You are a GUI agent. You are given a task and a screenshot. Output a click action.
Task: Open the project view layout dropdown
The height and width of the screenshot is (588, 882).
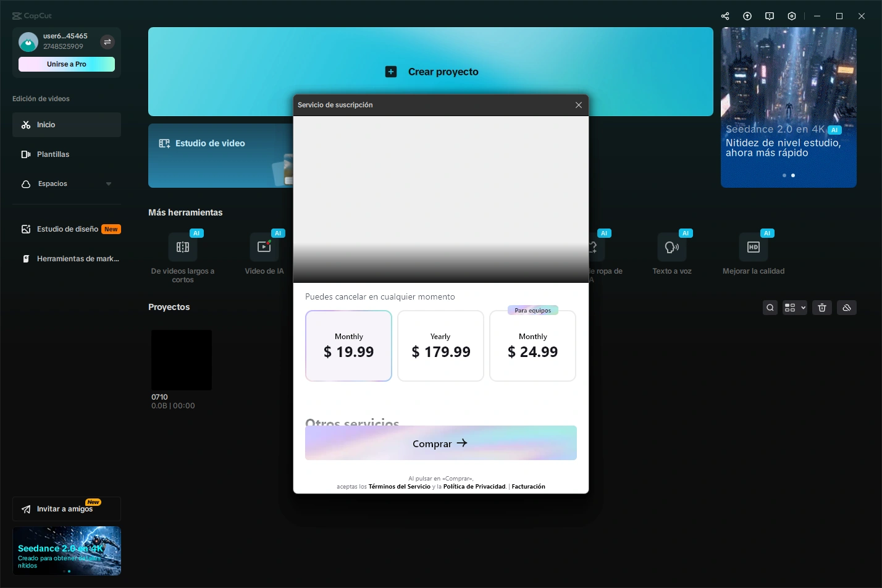[x=795, y=308]
